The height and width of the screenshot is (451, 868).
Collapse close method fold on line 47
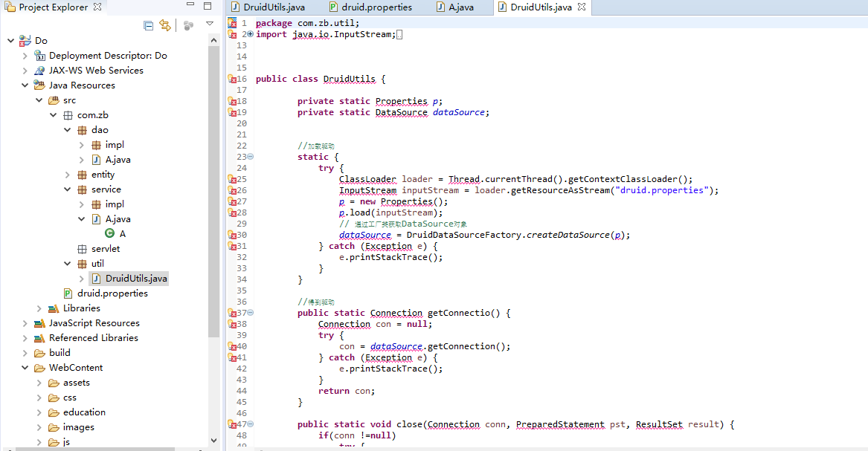click(251, 424)
